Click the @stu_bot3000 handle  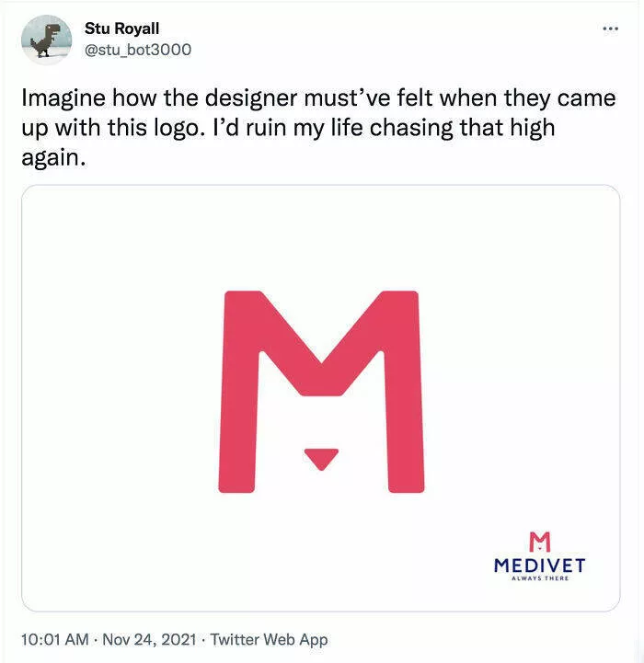coord(138,49)
